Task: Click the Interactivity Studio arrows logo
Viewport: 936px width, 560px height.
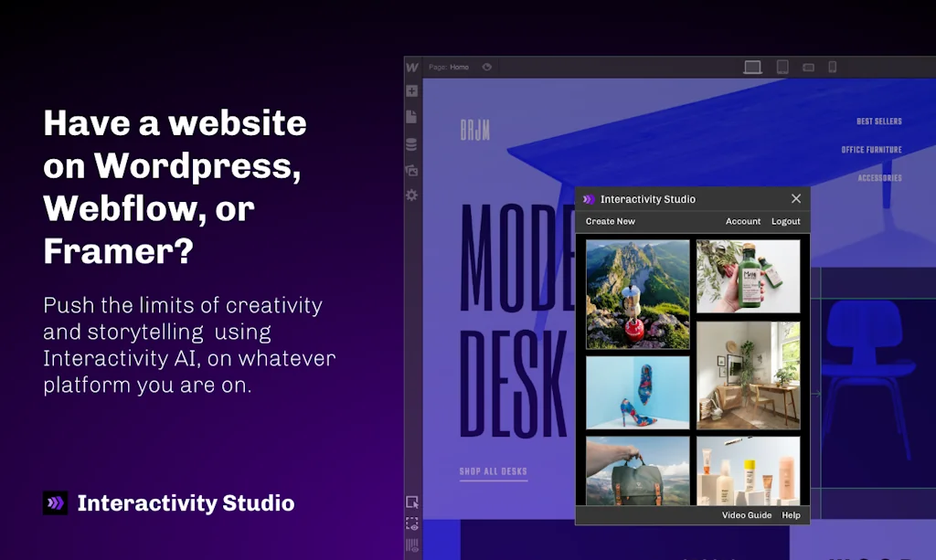Action: (55, 502)
